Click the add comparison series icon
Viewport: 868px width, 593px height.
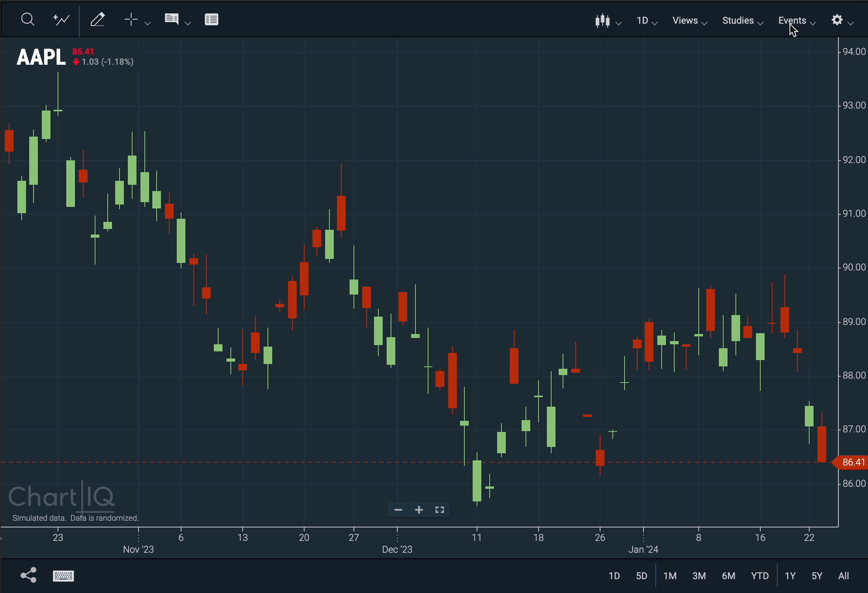point(62,19)
